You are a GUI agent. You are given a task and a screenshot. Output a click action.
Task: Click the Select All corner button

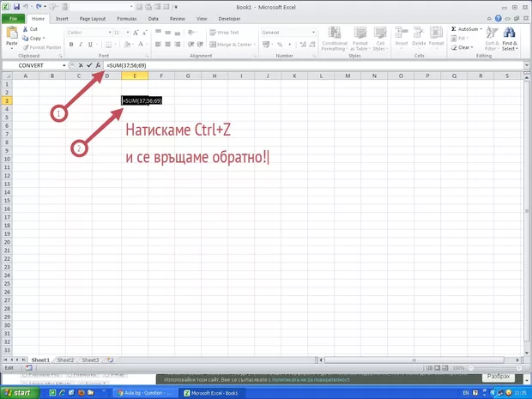[7, 76]
